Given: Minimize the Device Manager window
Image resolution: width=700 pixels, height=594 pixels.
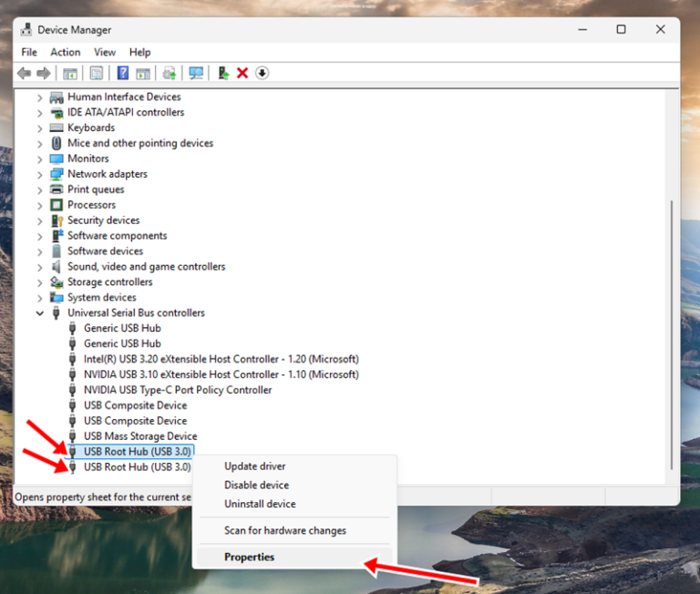Looking at the screenshot, I should (582, 29).
